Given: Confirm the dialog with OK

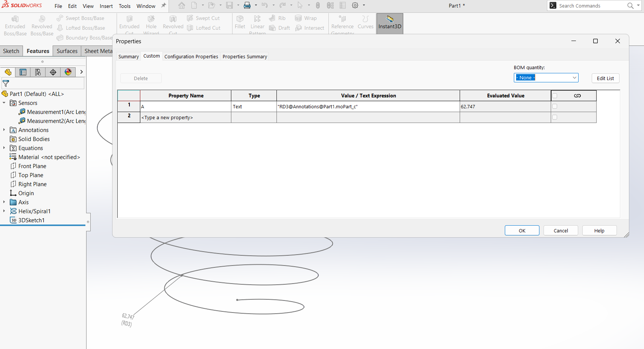Looking at the screenshot, I should click(x=522, y=231).
